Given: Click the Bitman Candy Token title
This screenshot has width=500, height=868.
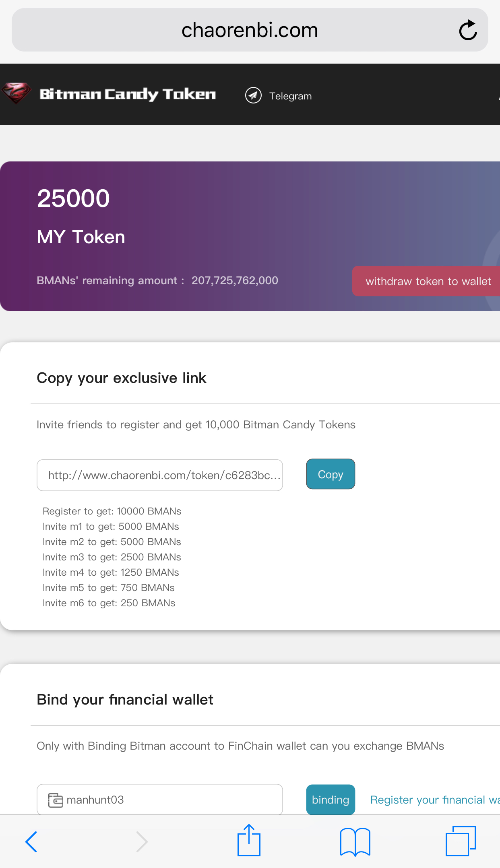Looking at the screenshot, I should click(128, 94).
